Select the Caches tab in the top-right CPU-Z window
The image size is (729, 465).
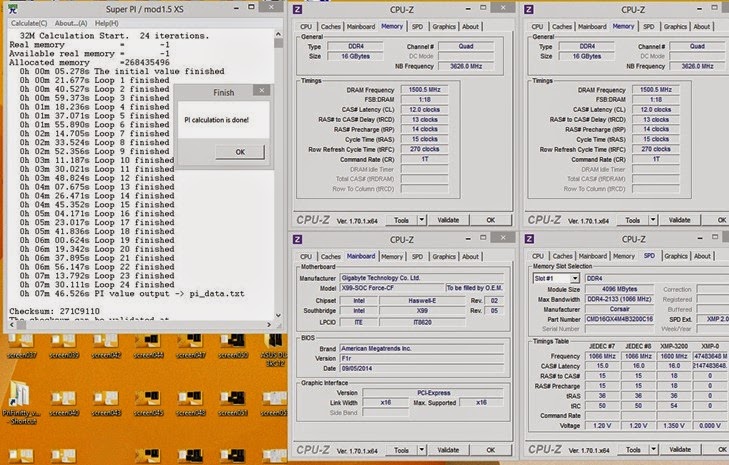click(561, 27)
